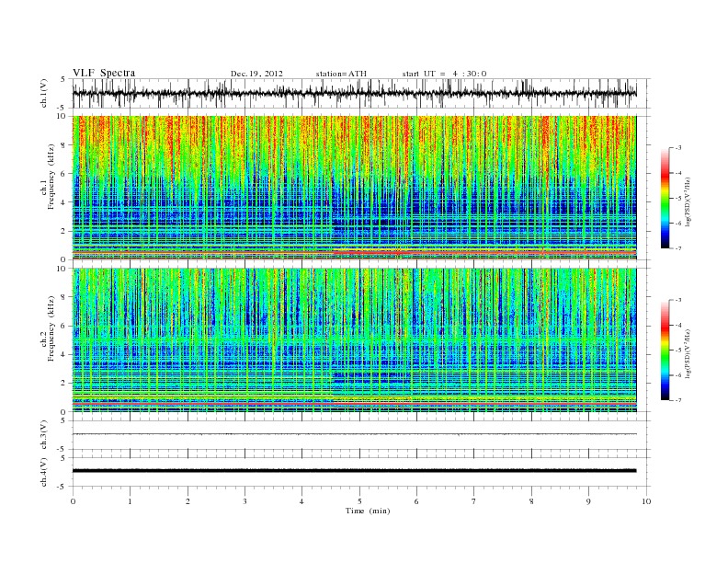Click the time-axis tick label "5"

click(x=359, y=501)
